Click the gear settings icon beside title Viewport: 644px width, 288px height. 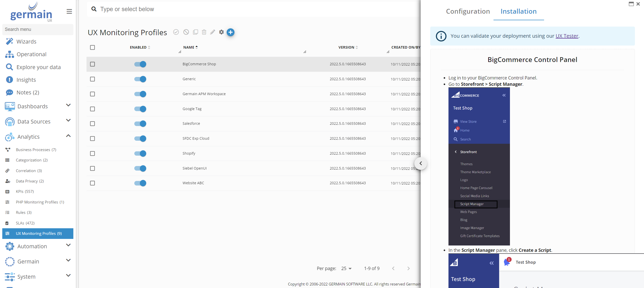point(221,32)
